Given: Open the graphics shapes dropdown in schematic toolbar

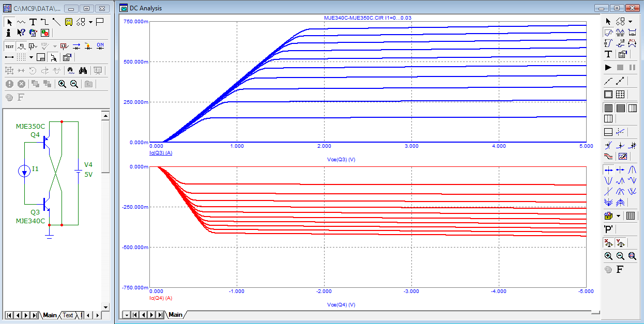Looking at the screenshot, I should coord(91,22).
